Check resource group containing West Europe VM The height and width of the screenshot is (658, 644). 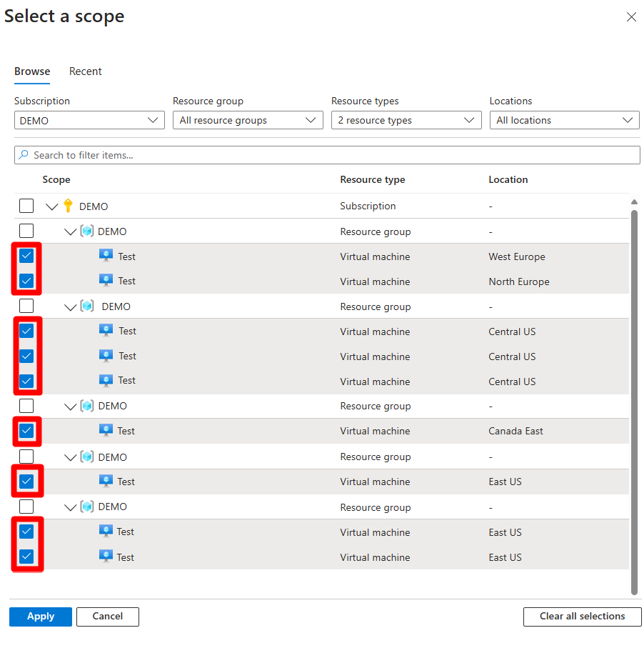coord(26,230)
